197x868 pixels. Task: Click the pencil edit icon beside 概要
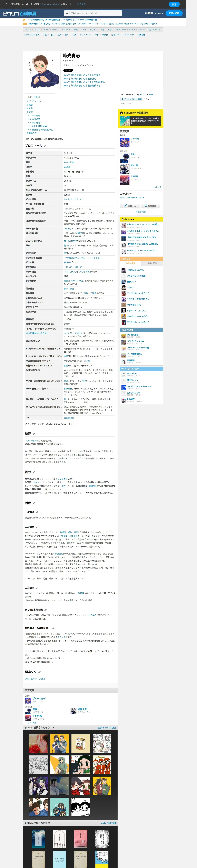(x=33, y=434)
